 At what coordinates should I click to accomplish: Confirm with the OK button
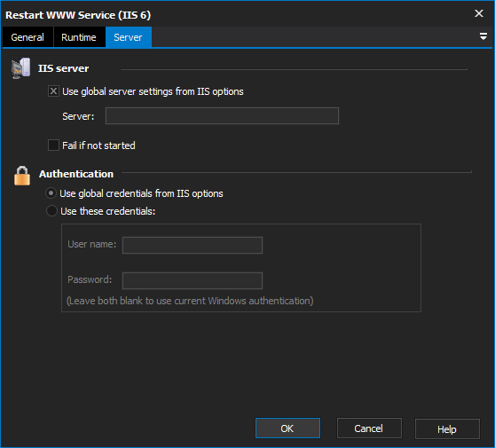pyautogui.click(x=287, y=428)
